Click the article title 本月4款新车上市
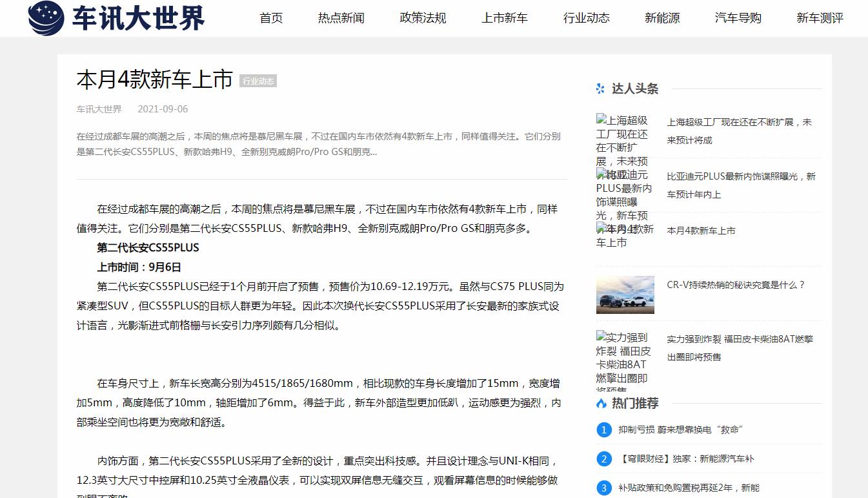This screenshot has height=498, width=868. point(154,79)
